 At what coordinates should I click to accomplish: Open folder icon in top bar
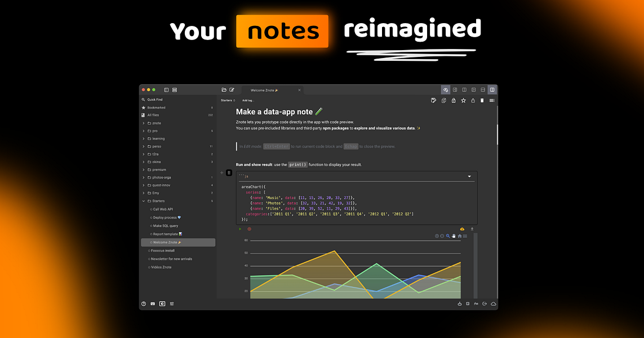[224, 90]
